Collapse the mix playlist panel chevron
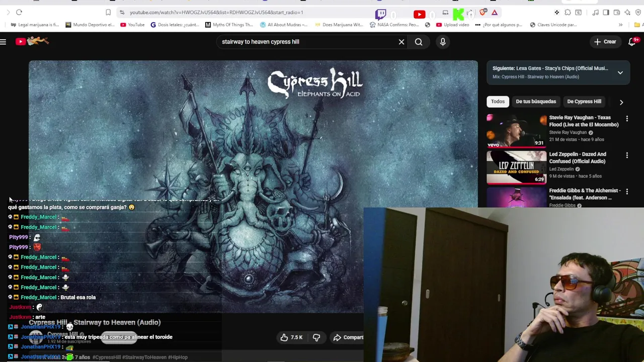The image size is (644, 362). (x=620, y=72)
